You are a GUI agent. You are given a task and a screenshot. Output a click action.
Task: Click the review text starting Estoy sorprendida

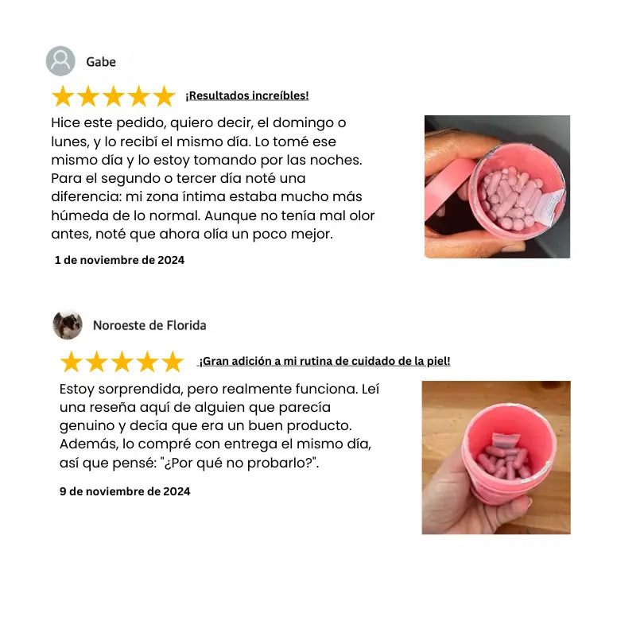[x=219, y=426]
